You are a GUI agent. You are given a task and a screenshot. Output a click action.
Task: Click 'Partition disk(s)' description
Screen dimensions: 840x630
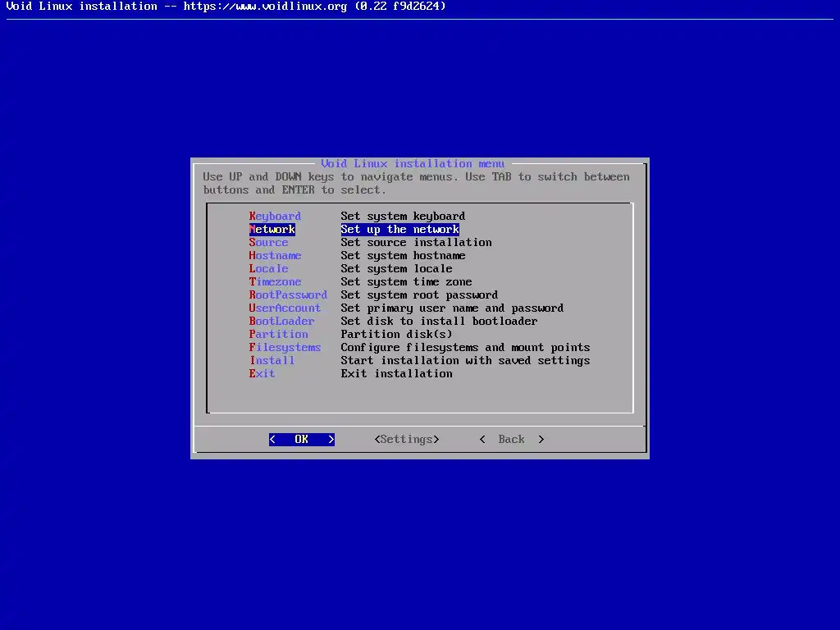coord(396,335)
